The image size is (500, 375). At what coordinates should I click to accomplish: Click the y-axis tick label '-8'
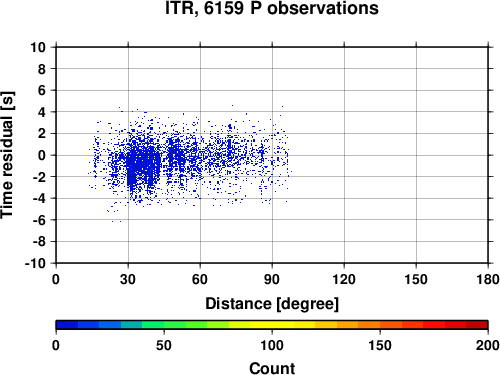pos(39,242)
